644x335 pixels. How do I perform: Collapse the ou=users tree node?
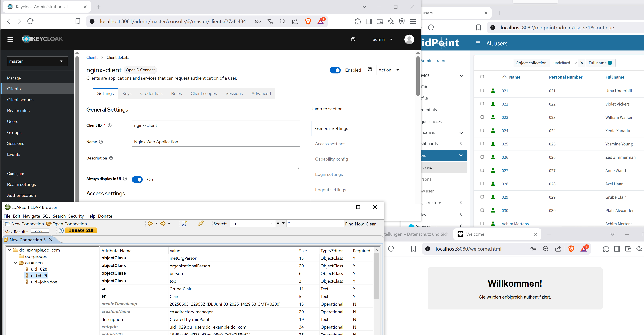(x=15, y=263)
